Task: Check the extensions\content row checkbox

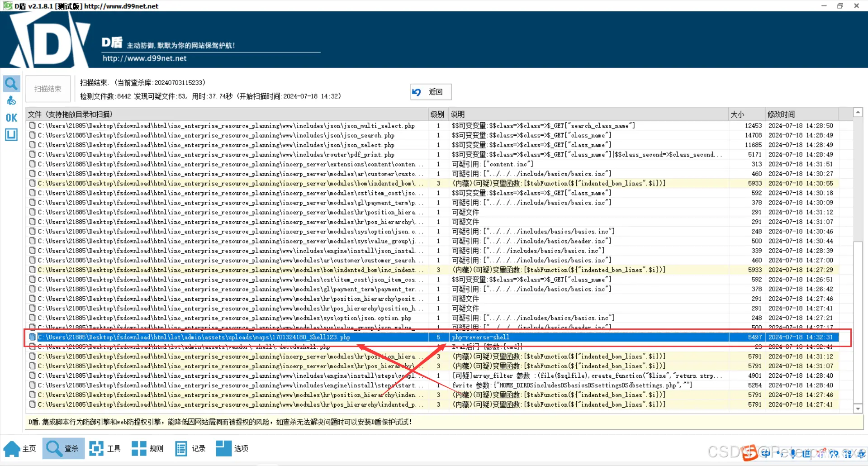Action: 32,164
